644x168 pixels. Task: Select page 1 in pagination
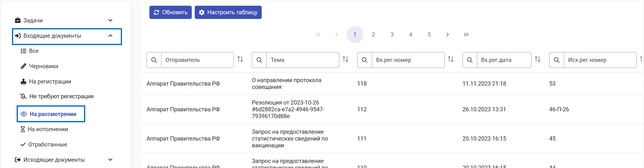(355, 35)
